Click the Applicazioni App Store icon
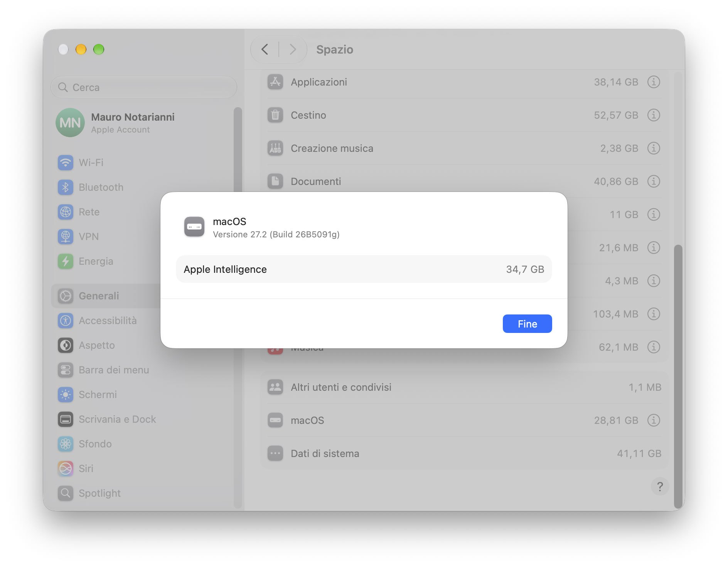This screenshot has height=568, width=728. tap(275, 82)
